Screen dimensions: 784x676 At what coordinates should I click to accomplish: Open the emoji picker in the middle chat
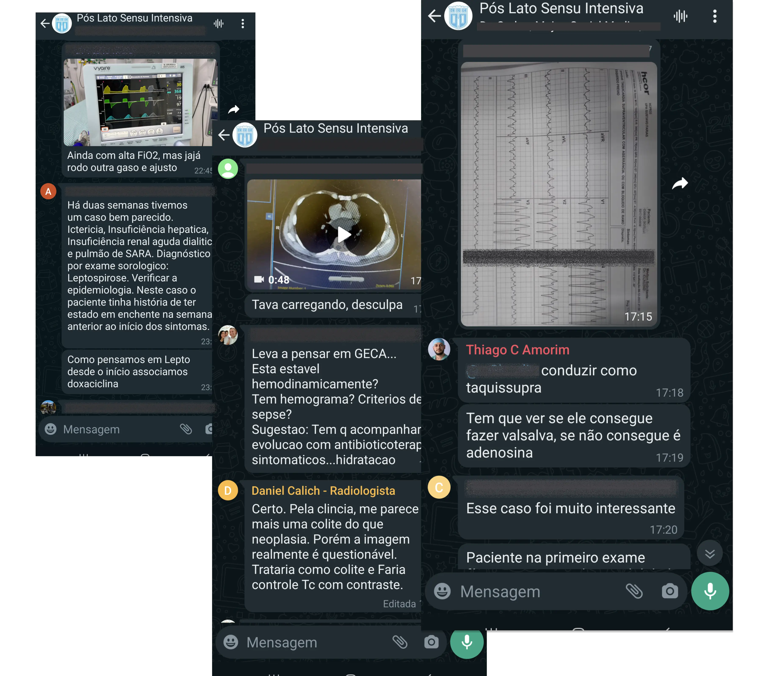[x=231, y=642]
